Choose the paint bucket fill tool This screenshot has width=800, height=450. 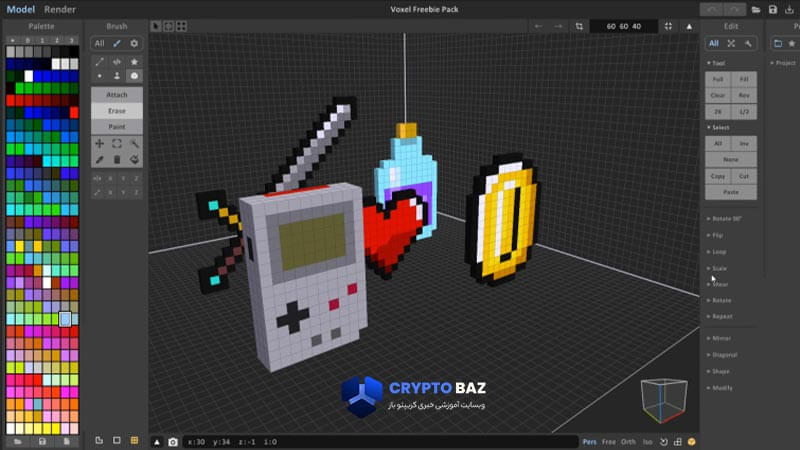tap(134, 160)
